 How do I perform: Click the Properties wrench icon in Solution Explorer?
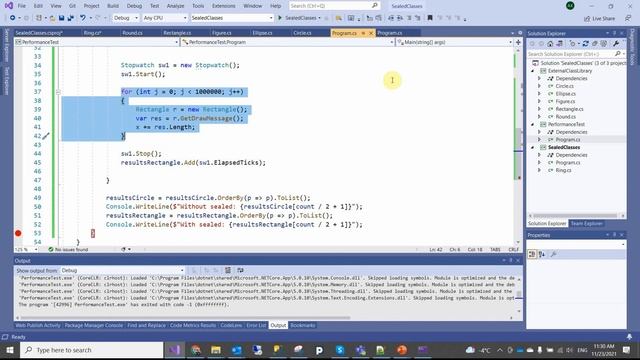click(616, 44)
